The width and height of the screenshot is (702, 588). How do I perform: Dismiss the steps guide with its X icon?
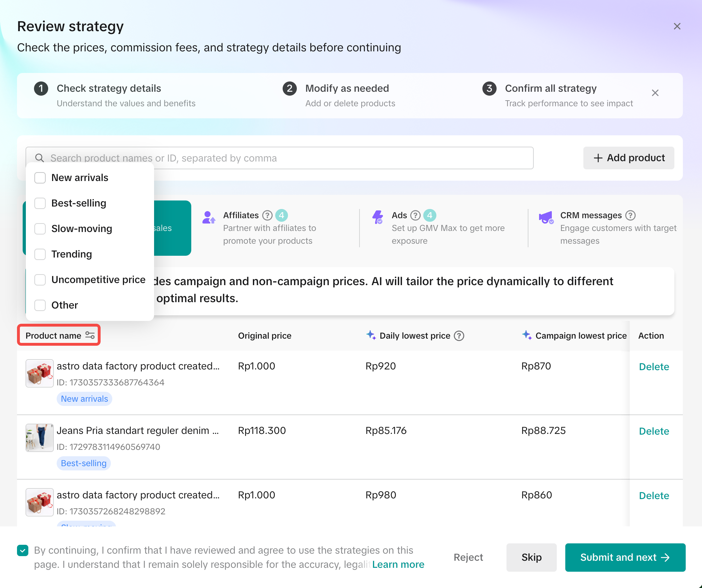(655, 93)
